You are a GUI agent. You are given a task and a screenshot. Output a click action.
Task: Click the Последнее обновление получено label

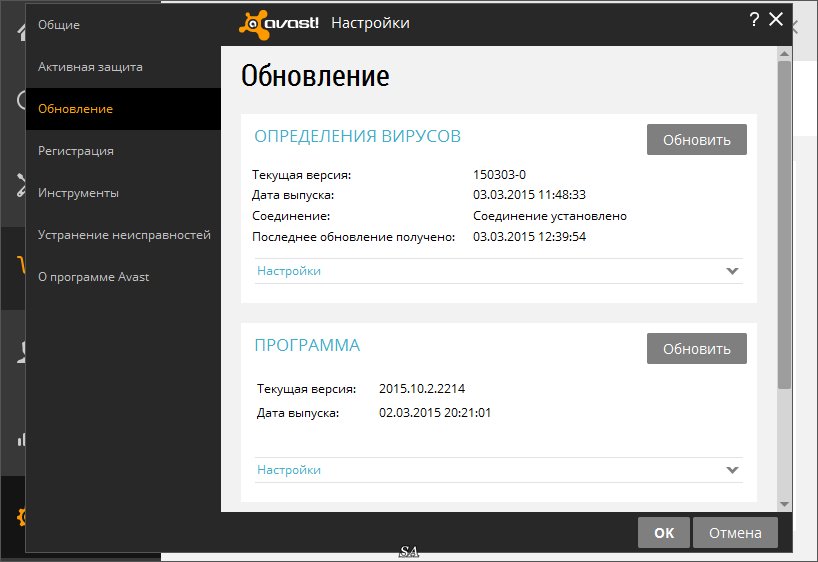(353, 236)
